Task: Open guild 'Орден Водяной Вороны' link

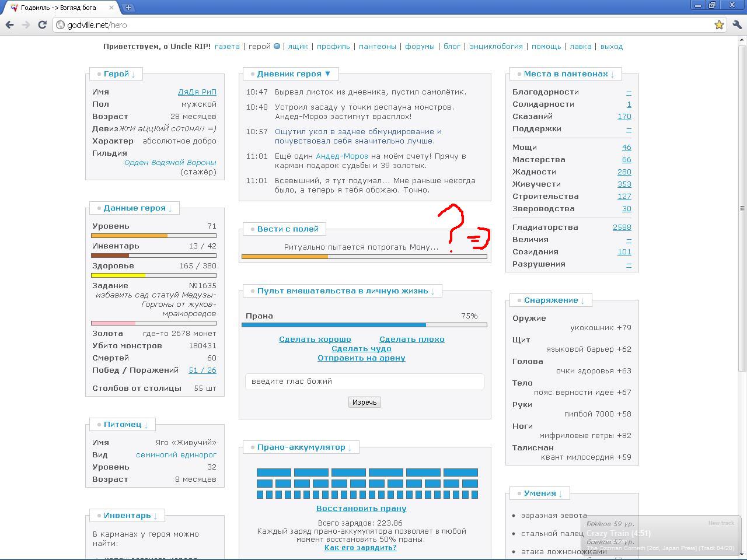Action: click(170, 163)
